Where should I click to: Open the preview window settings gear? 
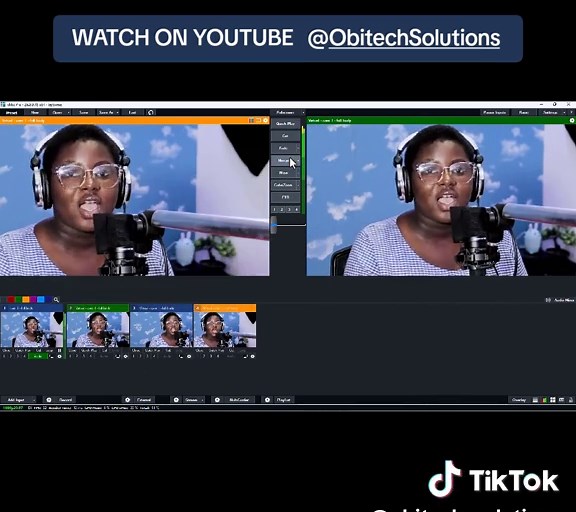[x=266, y=120]
